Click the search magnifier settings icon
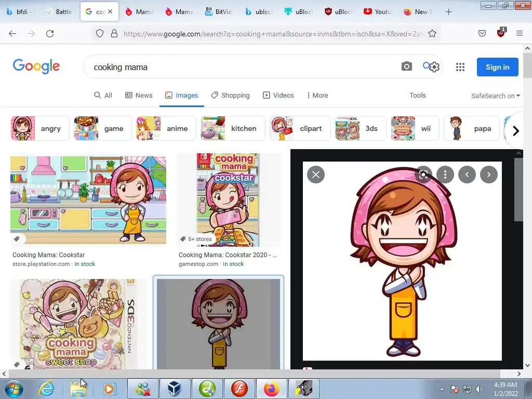 pyautogui.click(x=431, y=66)
